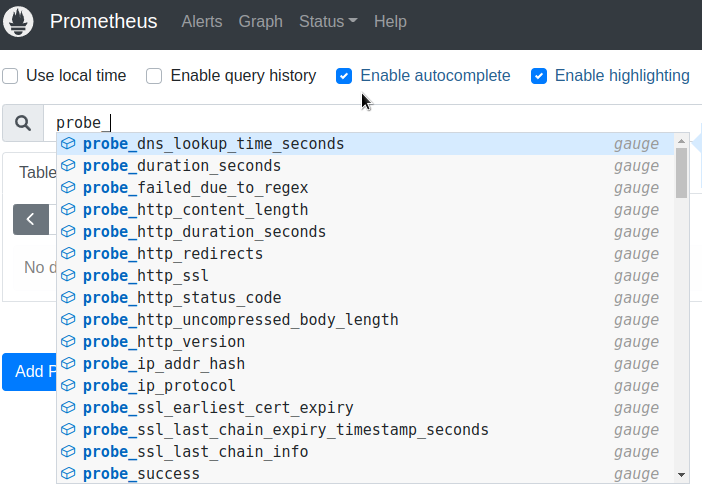Uncheck the Enable highlighting checkbox
This screenshot has height=494, width=702.
coord(539,76)
